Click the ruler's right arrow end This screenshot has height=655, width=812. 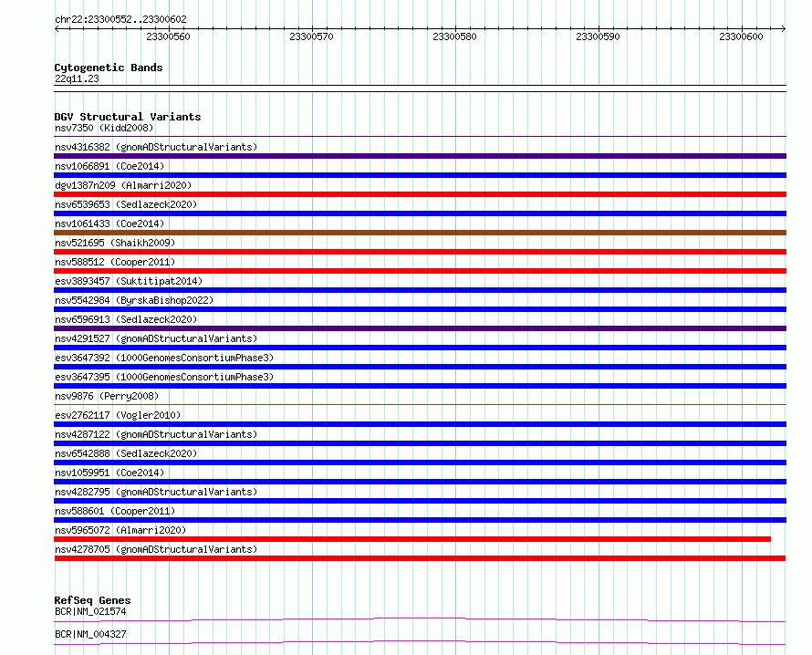coord(783,28)
